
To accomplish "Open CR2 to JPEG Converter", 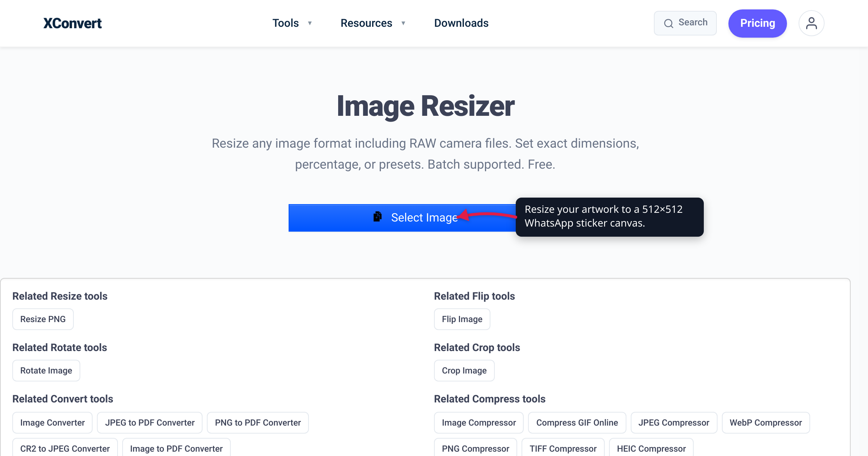I will [x=65, y=448].
